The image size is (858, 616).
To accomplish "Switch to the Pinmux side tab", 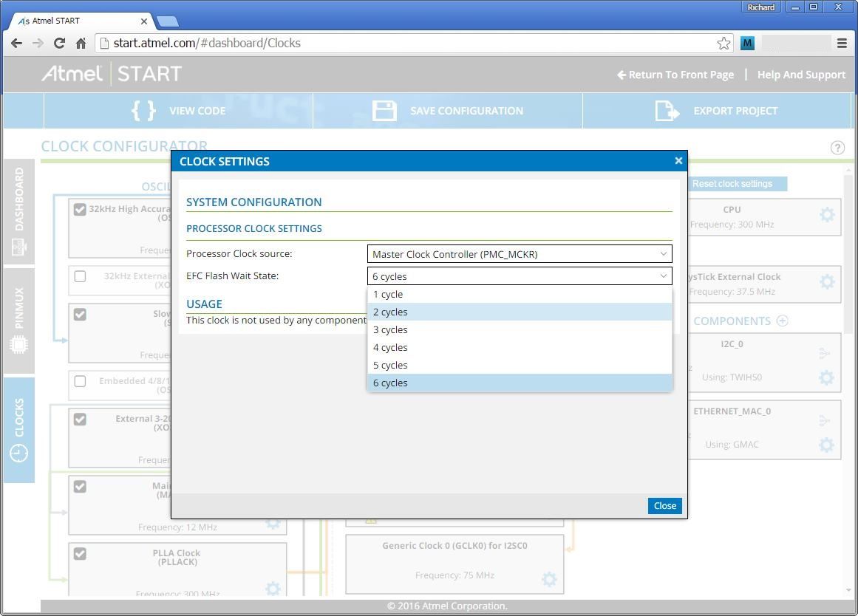I will pyautogui.click(x=19, y=321).
